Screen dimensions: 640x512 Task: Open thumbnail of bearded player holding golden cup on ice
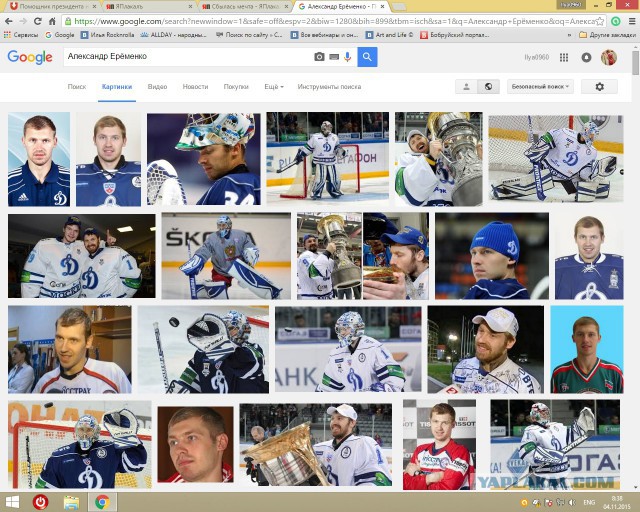[x=316, y=445]
